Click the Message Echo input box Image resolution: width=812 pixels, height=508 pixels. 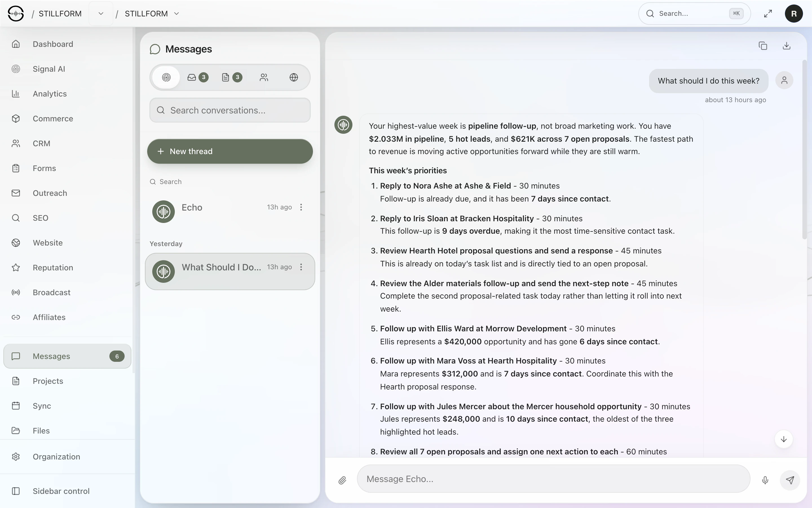(553, 479)
